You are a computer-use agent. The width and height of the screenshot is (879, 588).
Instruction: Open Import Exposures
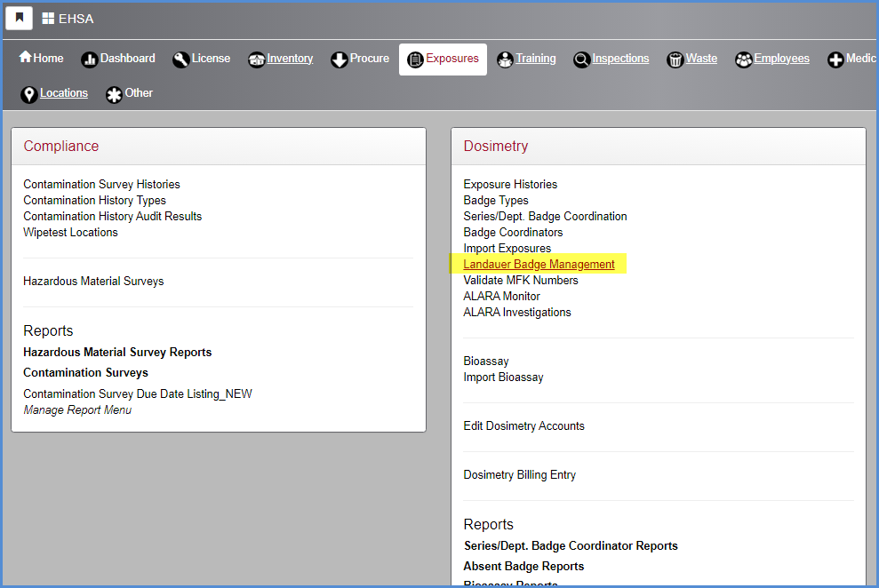pyautogui.click(x=507, y=248)
